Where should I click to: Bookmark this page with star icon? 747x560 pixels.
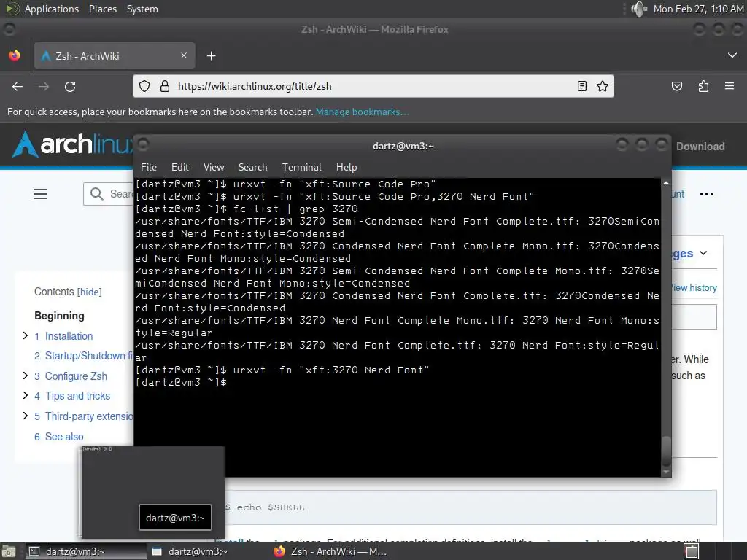[602, 86]
